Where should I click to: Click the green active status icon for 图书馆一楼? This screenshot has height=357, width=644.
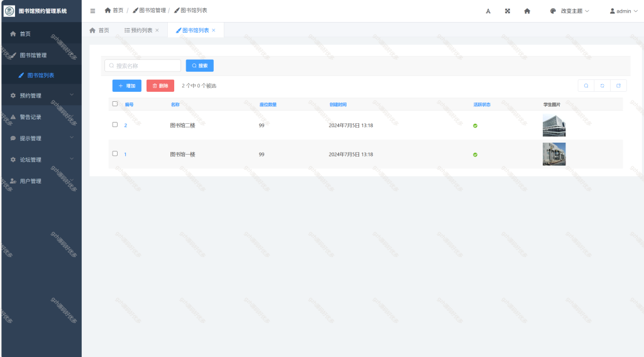click(x=475, y=155)
